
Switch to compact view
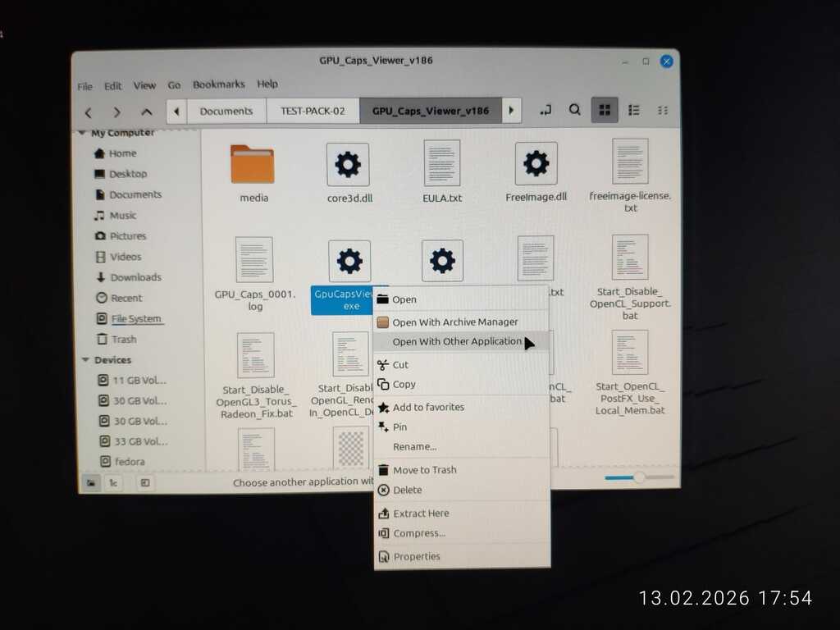[x=663, y=111]
